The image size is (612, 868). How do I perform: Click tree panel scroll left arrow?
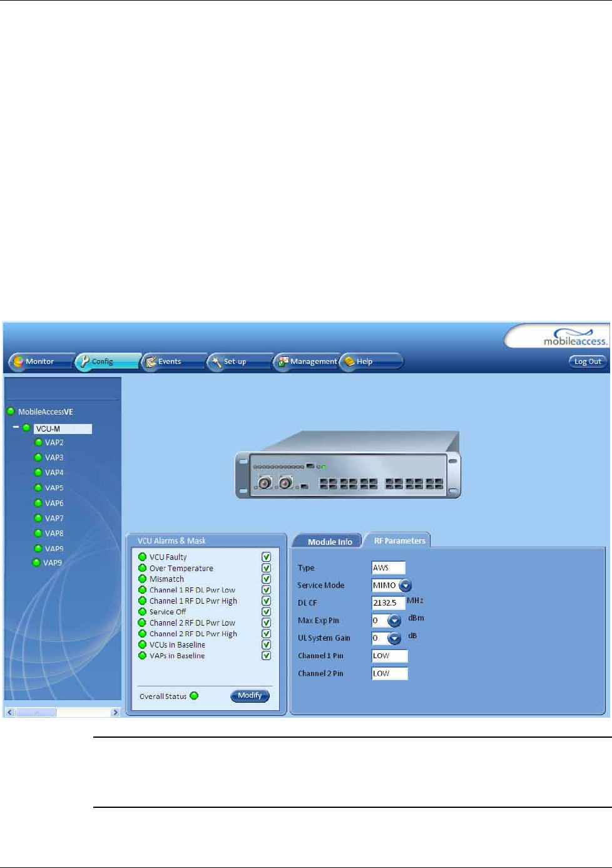[9, 713]
